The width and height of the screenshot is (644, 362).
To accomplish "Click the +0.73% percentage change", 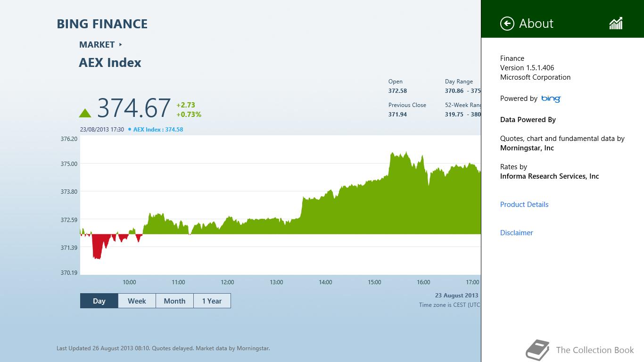I will coord(189,115).
